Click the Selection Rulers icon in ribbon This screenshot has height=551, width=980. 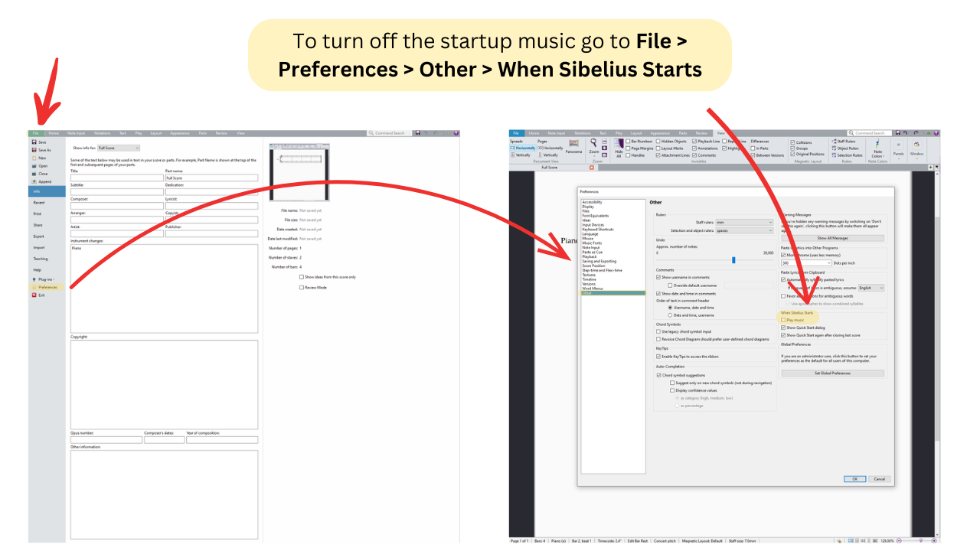[833, 155]
